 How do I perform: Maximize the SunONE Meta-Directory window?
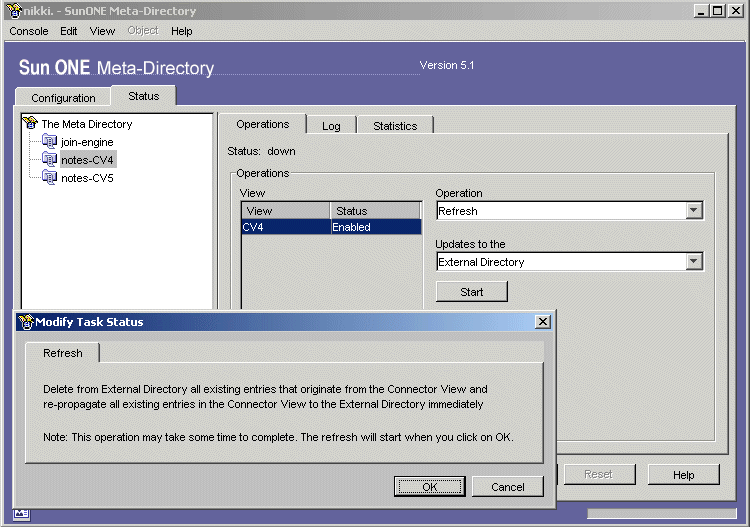pos(717,11)
